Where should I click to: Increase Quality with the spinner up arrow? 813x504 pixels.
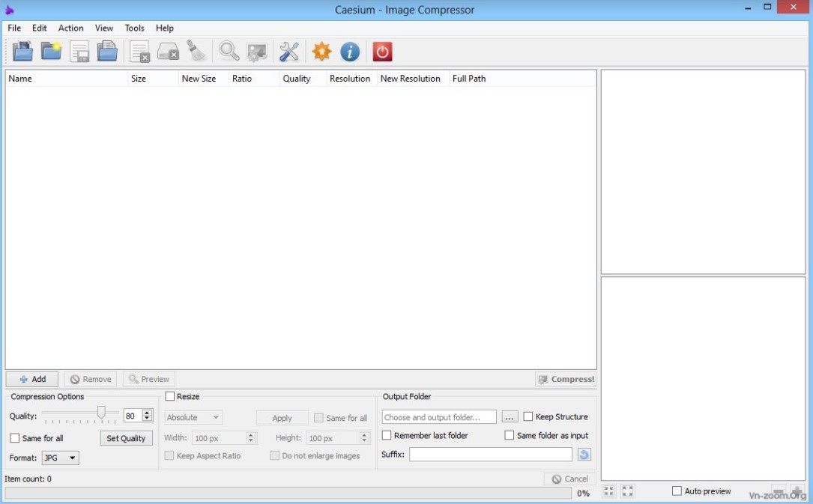(x=148, y=413)
